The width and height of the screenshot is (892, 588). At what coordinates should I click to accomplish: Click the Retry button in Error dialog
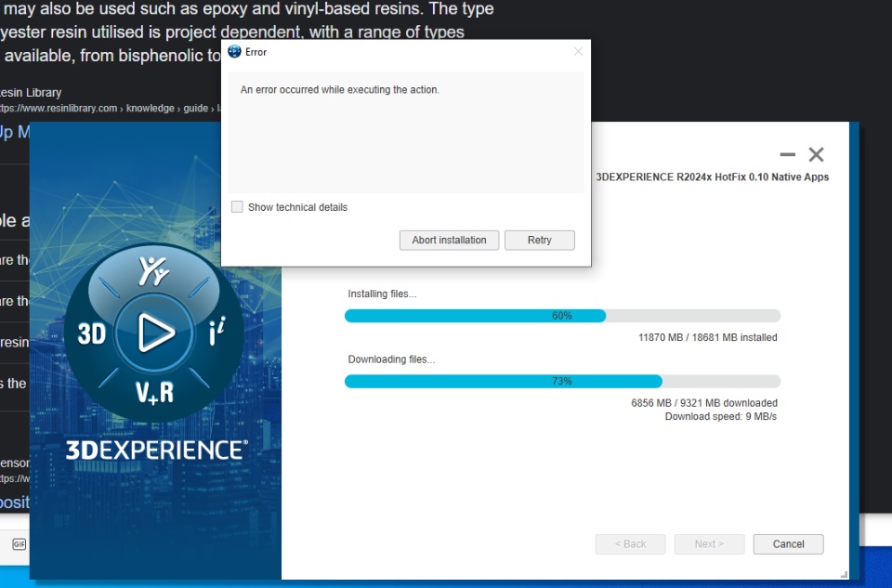539,240
